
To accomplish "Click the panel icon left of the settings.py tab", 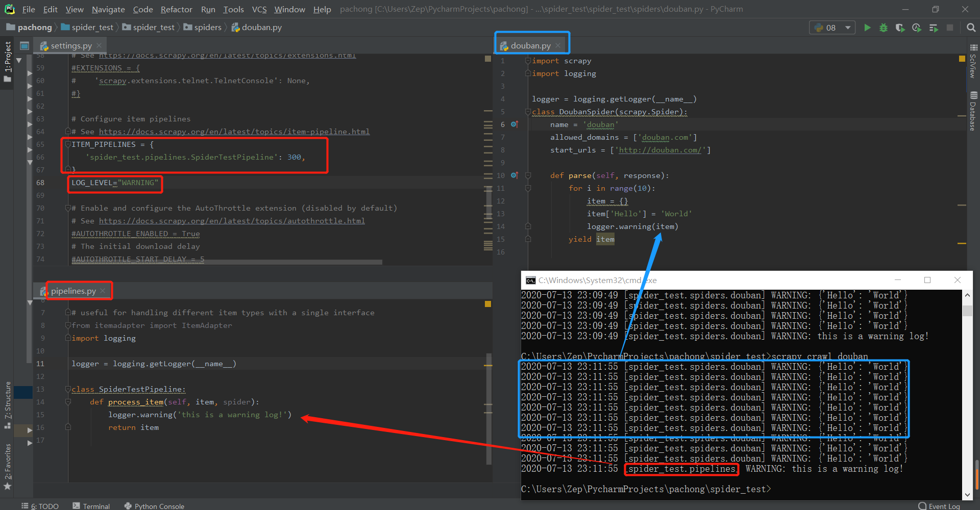I will click(x=24, y=45).
